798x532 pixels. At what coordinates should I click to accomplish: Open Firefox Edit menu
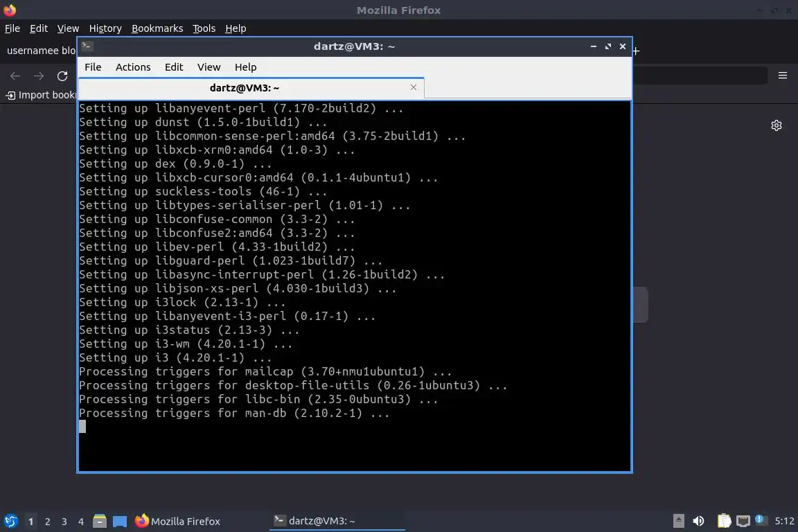(39, 28)
